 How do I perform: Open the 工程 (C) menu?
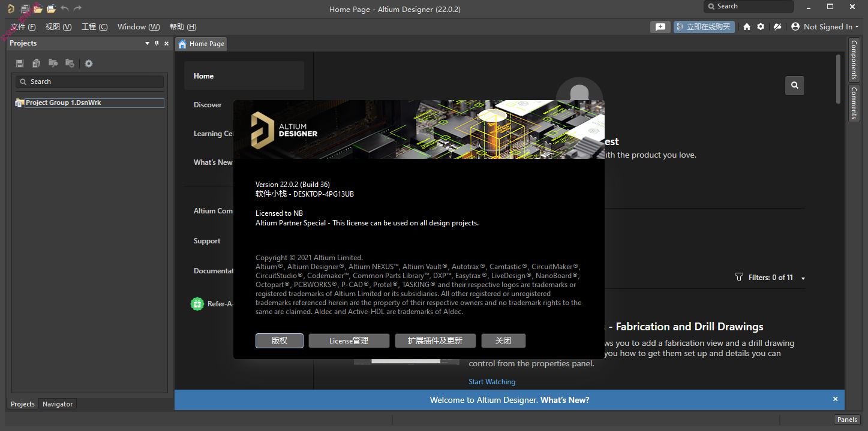pyautogui.click(x=95, y=27)
